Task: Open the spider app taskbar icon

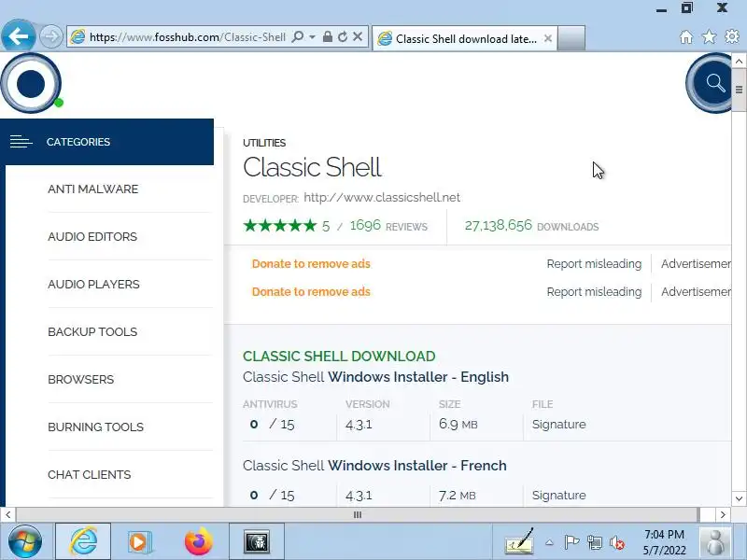Action: coord(257,541)
